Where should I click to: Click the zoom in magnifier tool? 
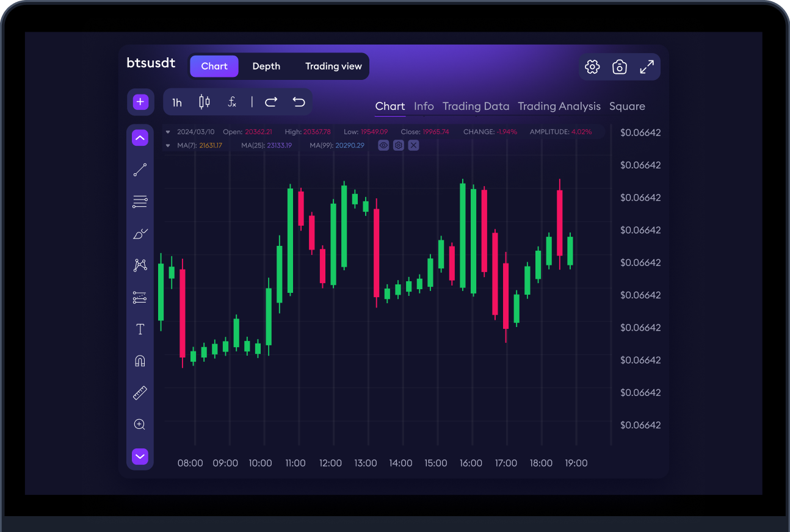tap(140, 425)
